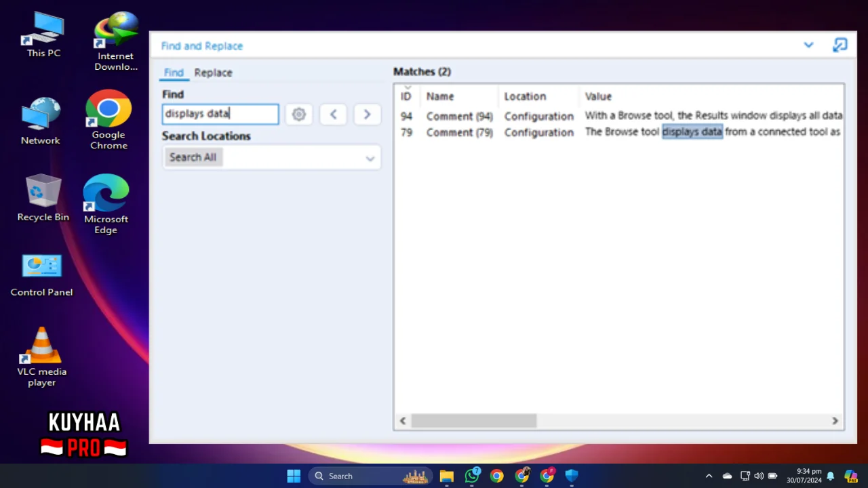Select Microsoft Edge desktop shortcut
Viewport: 868px width, 488px height.
click(x=106, y=205)
